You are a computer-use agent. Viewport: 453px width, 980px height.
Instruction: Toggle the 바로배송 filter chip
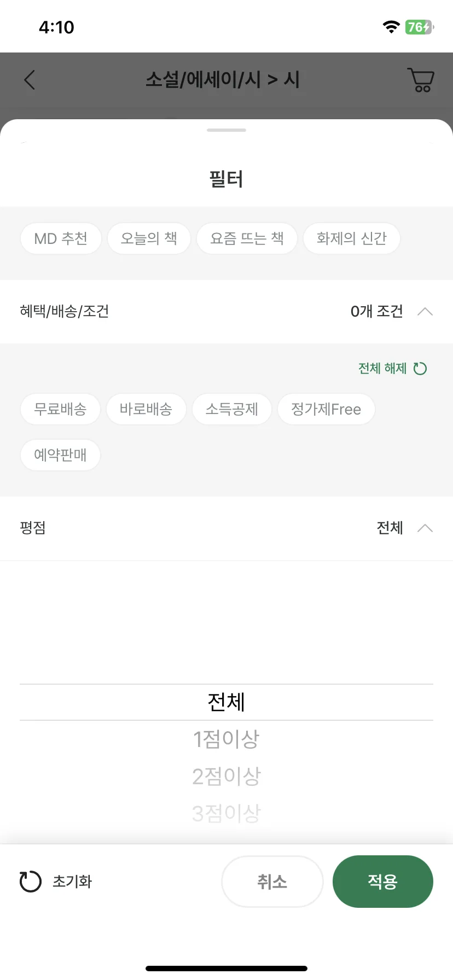(146, 409)
